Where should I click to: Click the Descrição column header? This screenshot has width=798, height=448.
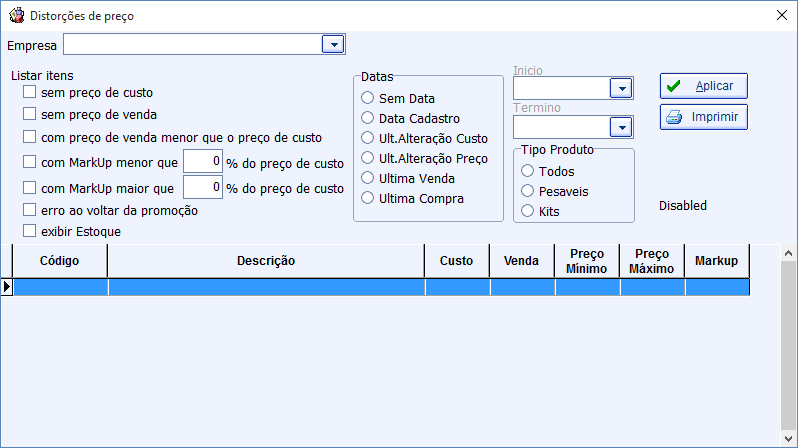[266, 261]
